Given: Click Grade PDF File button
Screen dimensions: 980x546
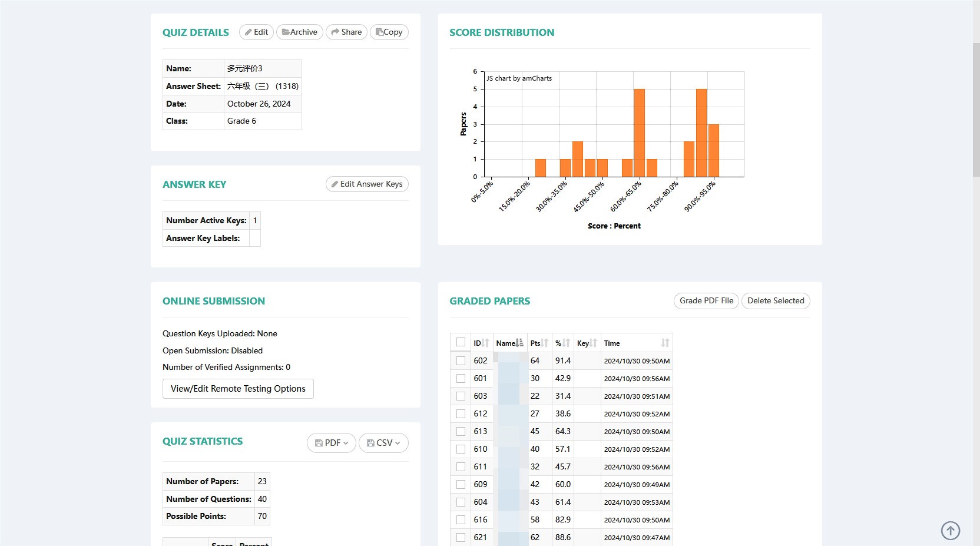Looking at the screenshot, I should click(706, 301).
